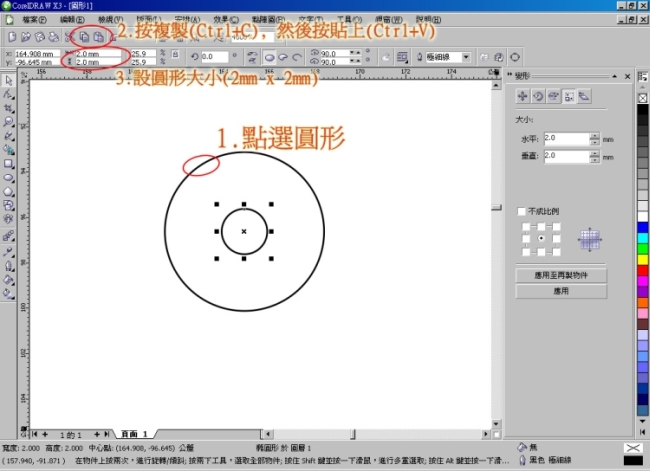Click the Wrap paragraph text icon
The height and width of the screenshot is (471, 650).
pyautogui.click(x=402, y=57)
